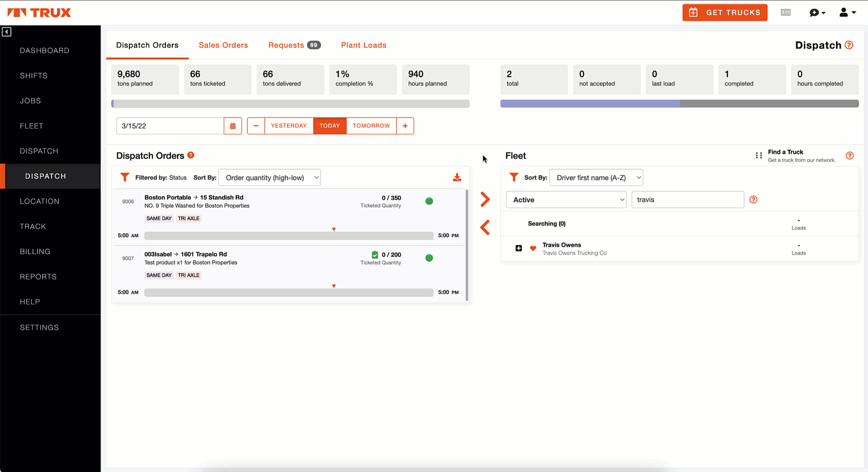Switch to the Plant Loads tab
Viewport: 868px width, 472px height.
click(364, 45)
